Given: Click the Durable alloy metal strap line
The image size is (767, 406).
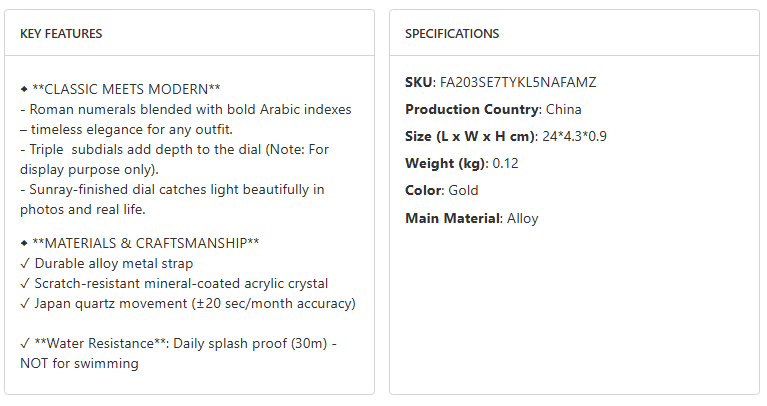Looking at the screenshot, I should (x=107, y=263).
